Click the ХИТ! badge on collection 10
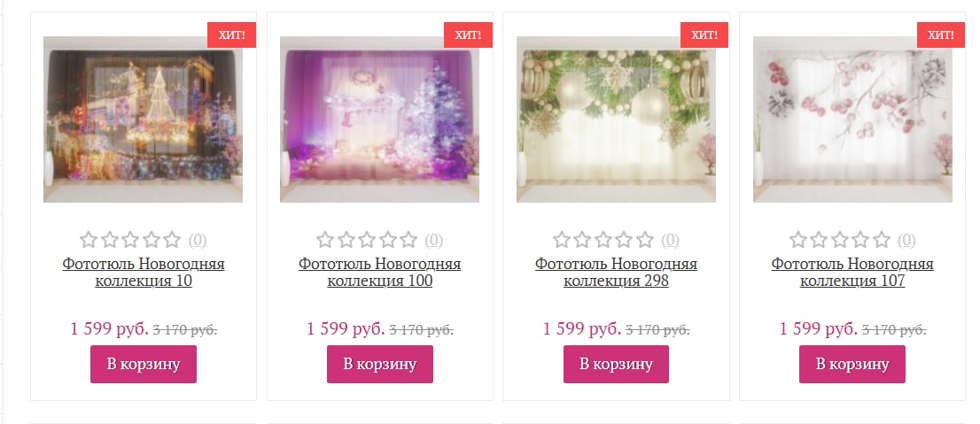 232,35
